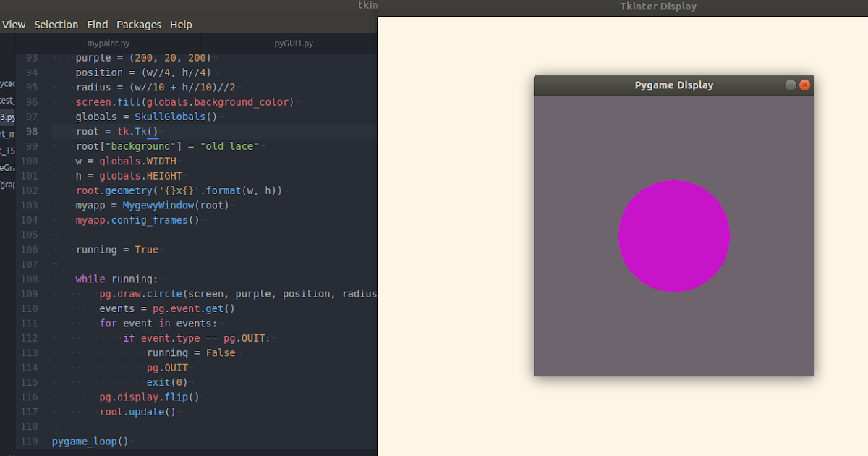Open the View menu
This screenshot has width=868, height=456.
coord(14,24)
